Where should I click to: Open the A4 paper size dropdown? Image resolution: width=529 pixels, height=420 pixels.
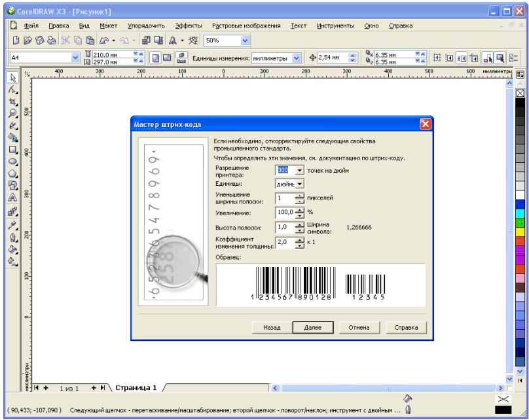click(75, 58)
